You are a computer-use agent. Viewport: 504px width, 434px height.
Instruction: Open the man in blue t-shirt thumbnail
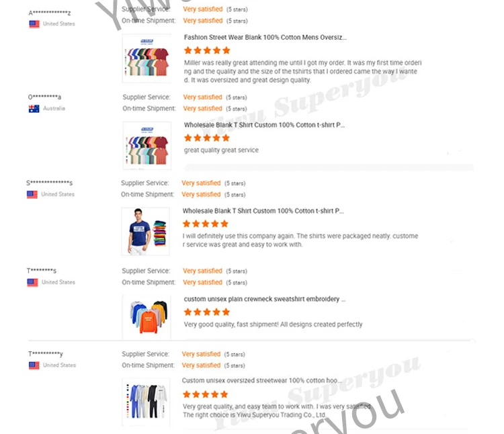click(145, 232)
